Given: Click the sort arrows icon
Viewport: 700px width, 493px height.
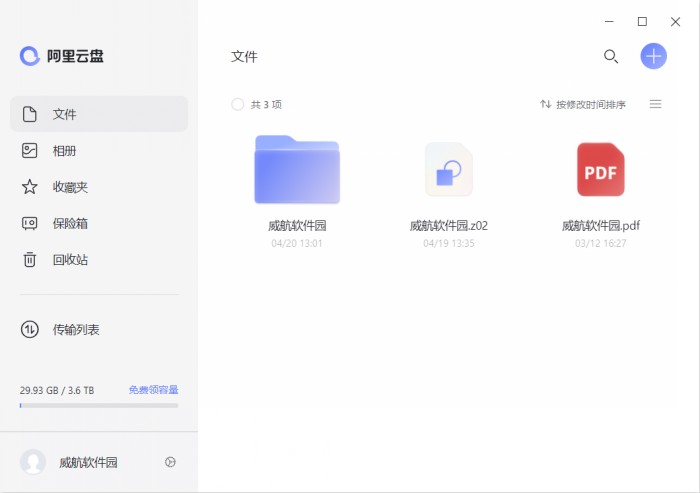Looking at the screenshot, I should tap(545, 104).
